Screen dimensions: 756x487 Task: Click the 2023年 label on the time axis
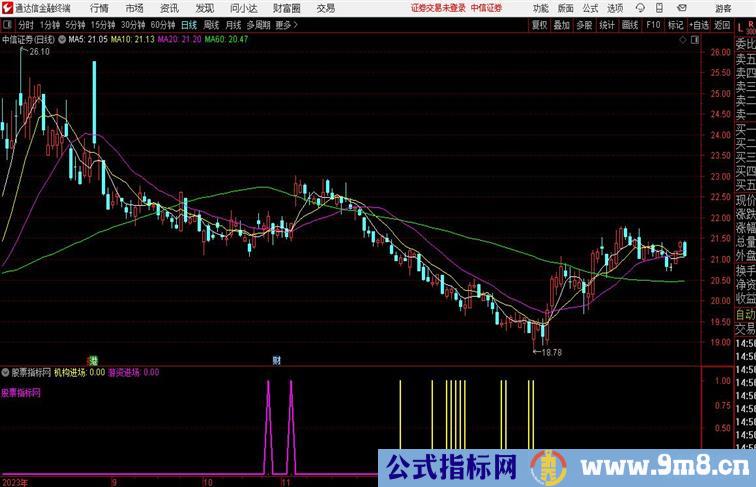point(14,482)
